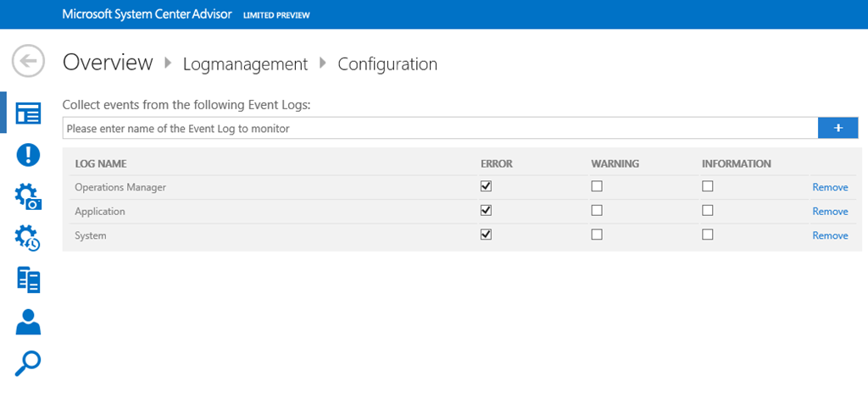Click the back arrow circle icon
This screenshot has width=868, height=403.
click(x=28, y=62)
